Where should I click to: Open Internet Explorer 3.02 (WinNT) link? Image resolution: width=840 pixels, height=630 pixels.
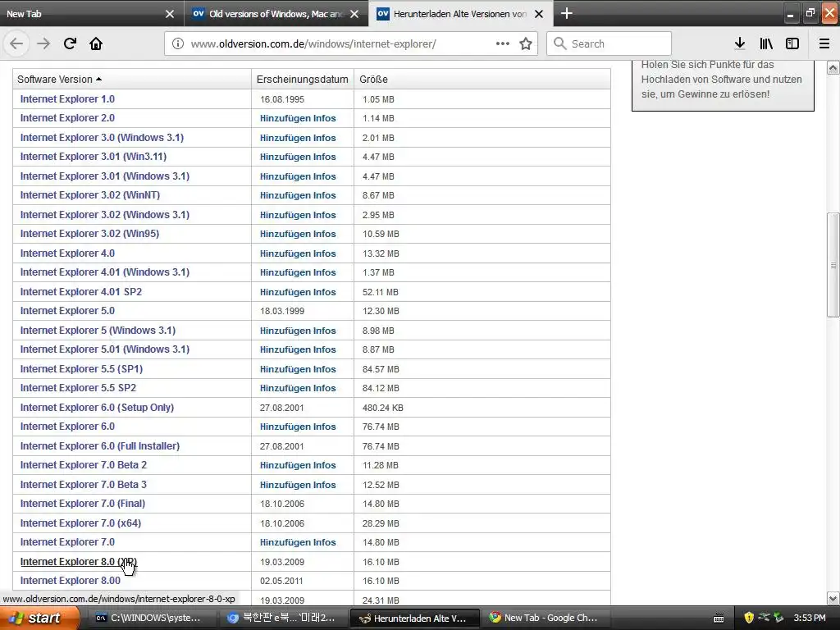[90, 195]
